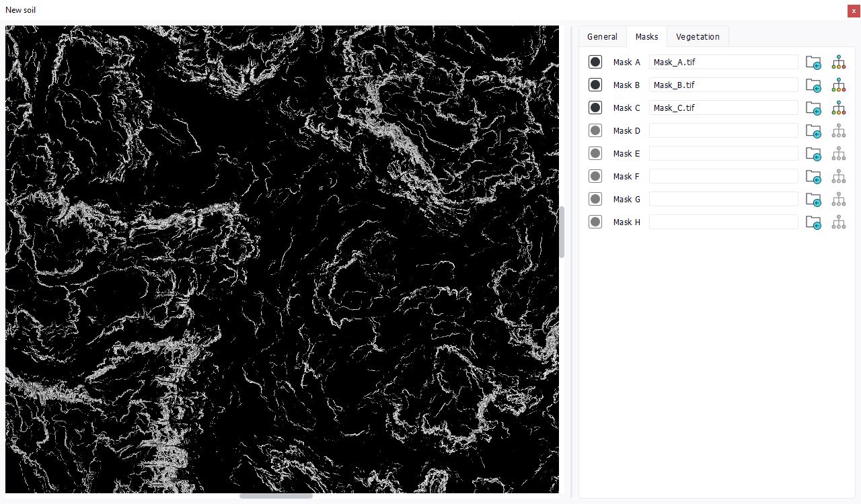
Task: Open the node graph icon for Mask C
Action: [838, 108]
